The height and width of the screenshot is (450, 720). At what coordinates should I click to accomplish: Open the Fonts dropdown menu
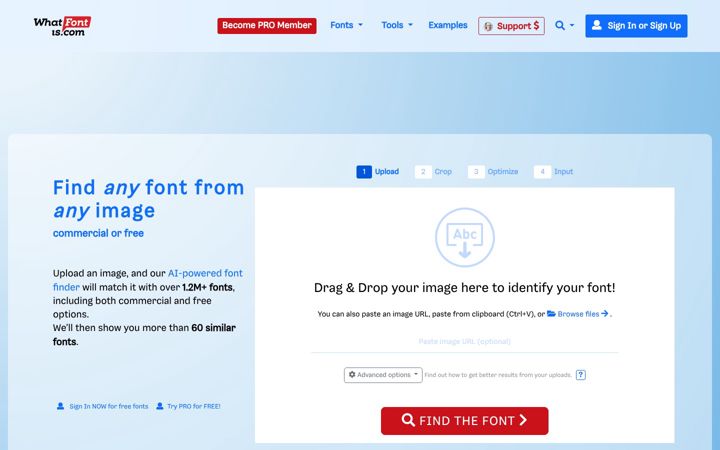pyautogui.click(x=346, y=25)
